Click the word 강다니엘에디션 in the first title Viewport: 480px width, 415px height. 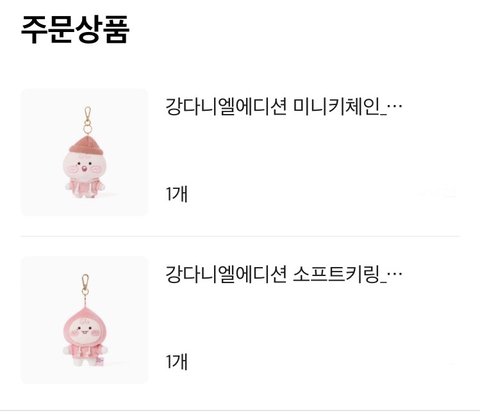click(226, 107)
